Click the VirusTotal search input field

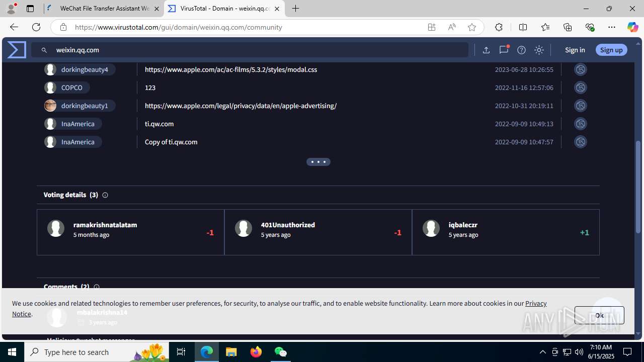[x=250, y=50]
